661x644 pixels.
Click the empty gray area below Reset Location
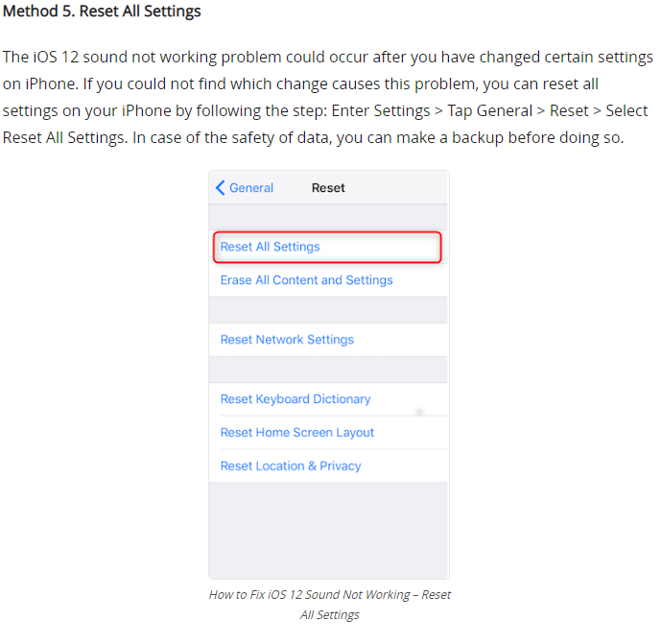[328, 531]
